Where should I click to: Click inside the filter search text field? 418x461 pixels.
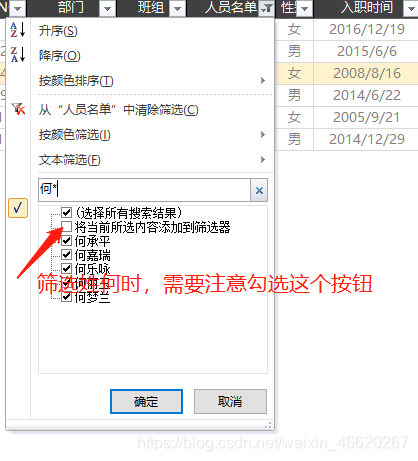(144, 190)
